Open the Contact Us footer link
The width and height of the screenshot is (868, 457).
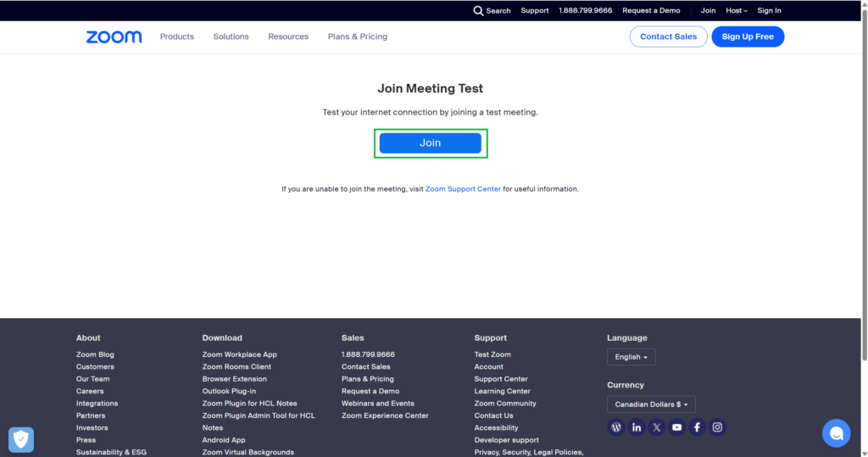click(494, 415)
